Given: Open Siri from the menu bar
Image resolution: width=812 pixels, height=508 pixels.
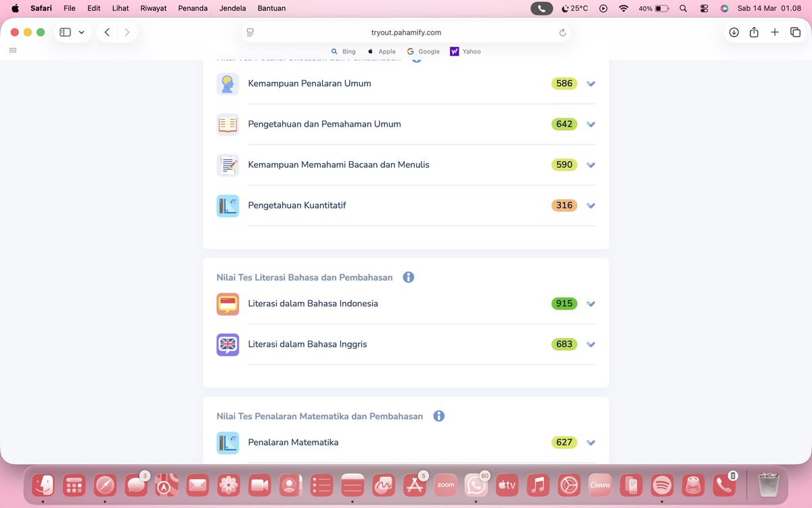Looking at the screenshot, I should (725, 8).
